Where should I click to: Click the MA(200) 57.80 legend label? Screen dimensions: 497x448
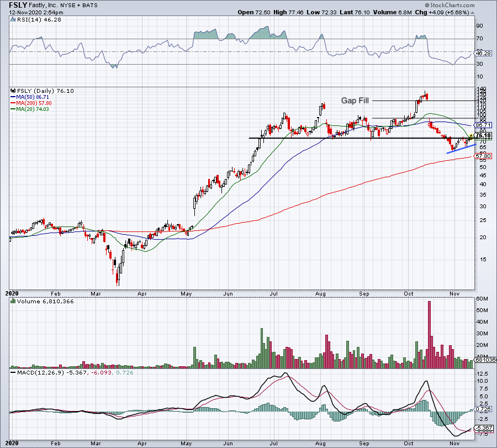(34, 103)
